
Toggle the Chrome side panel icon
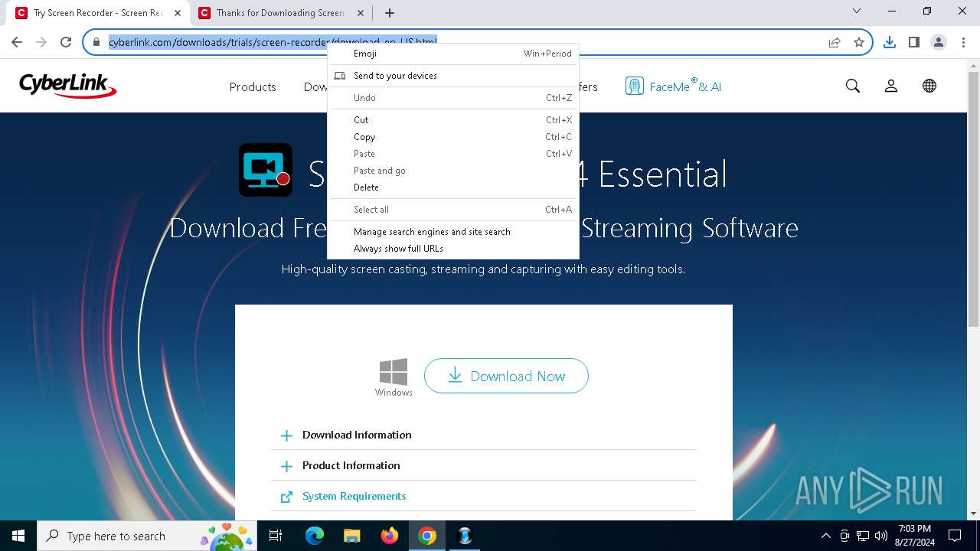tap(914, 42)
